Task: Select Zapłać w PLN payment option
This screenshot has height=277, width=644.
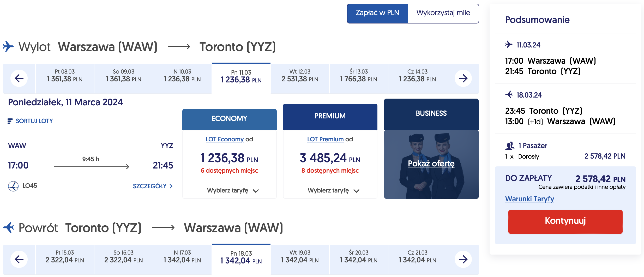Action: (x=377, y=13)
